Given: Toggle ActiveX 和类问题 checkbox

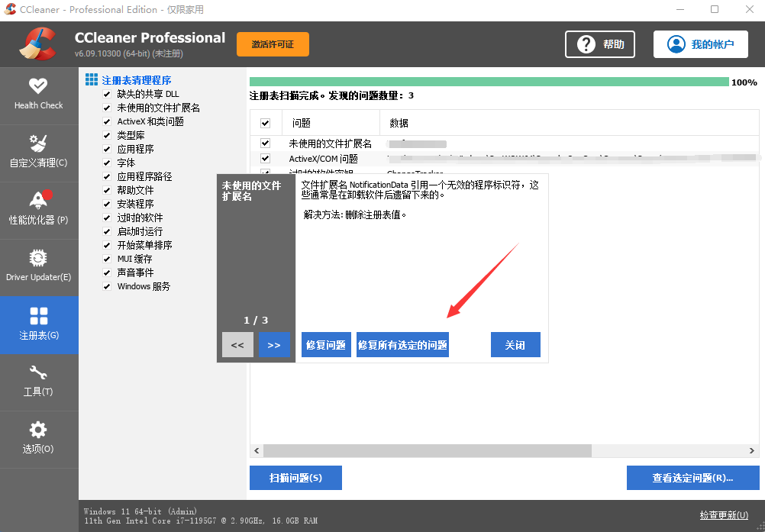Looking at the screenshot, I should (x=107, y=121).
